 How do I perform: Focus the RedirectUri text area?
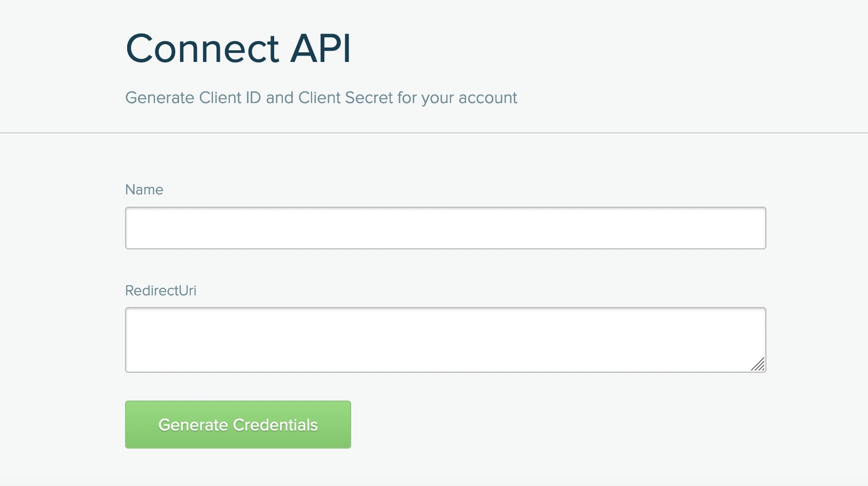point(445,340)
